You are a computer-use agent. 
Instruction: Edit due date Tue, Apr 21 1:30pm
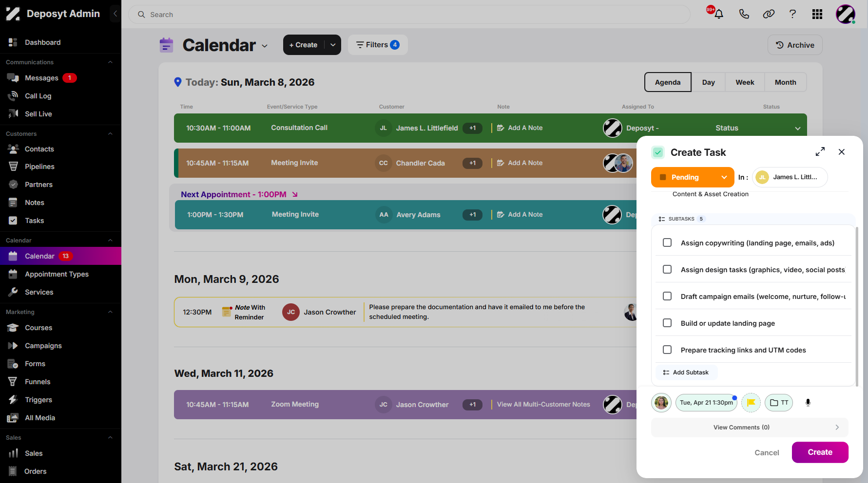(x=706, y=403)
